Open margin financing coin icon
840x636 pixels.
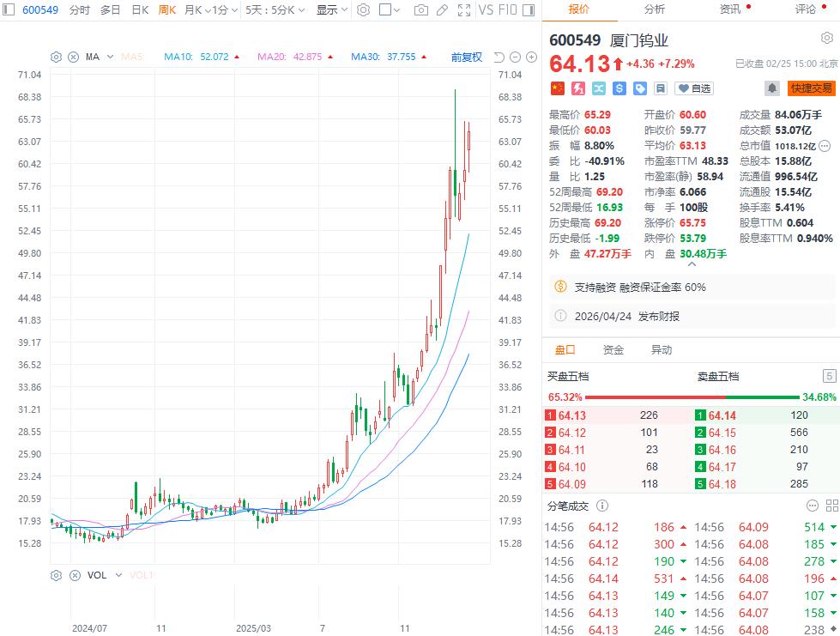pyautogui.click(x=560, y=287)
